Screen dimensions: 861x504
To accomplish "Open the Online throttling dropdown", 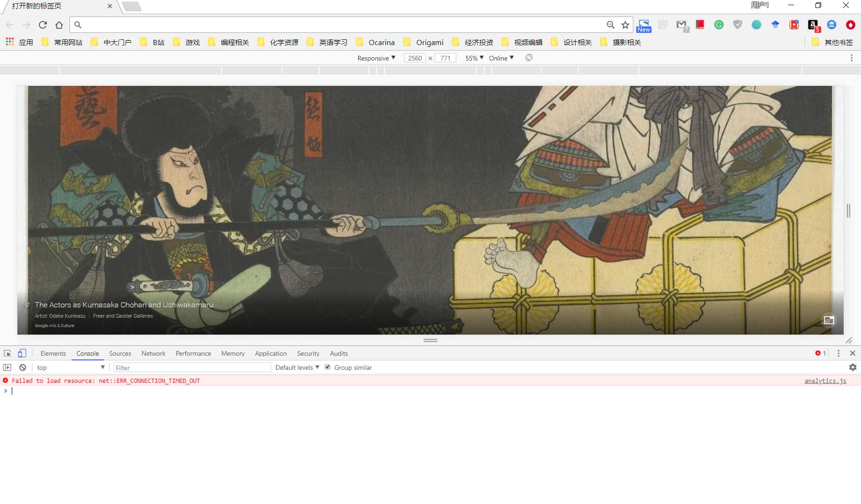I will (501, 58).
